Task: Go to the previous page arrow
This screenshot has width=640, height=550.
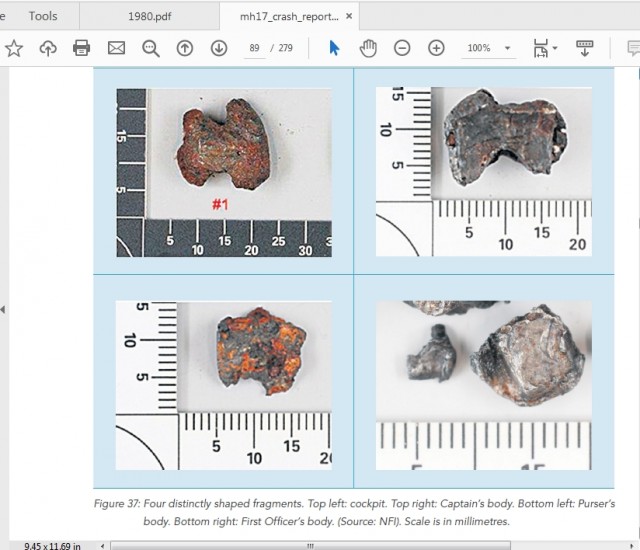Action: pyautogui.click(x=185, y=48)
